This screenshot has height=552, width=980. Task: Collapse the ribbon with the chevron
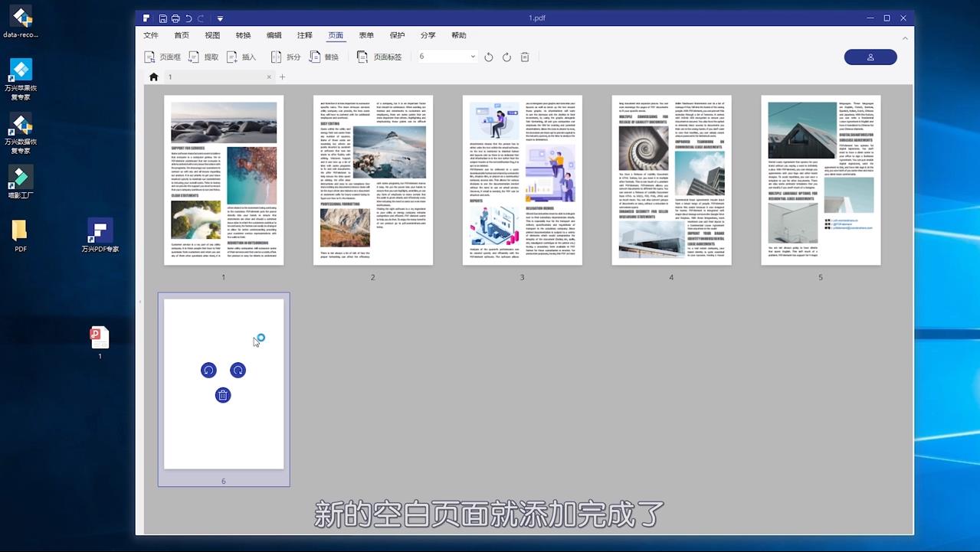[905, 38]
